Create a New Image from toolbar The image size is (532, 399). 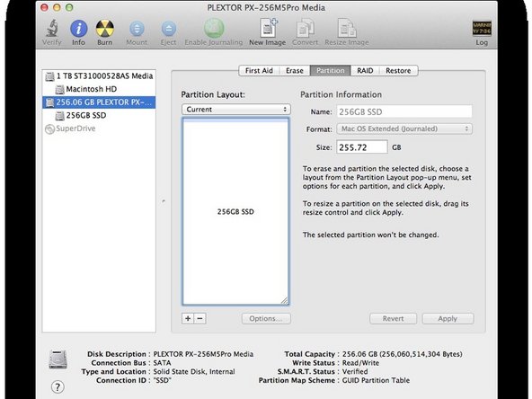pos(268,28)
